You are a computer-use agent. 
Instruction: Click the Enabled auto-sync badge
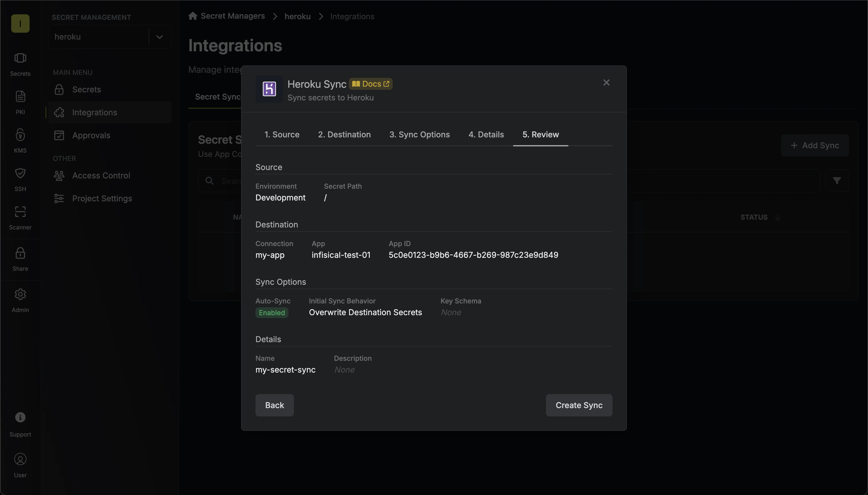(272, 313)
